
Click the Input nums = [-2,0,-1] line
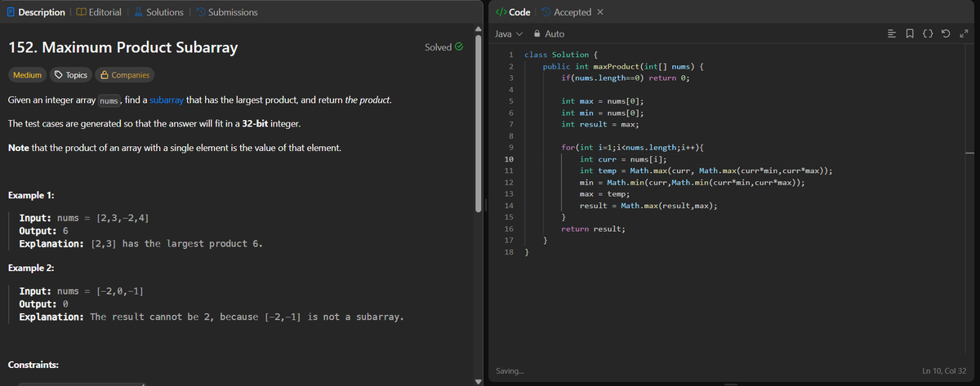click(82, 291)
